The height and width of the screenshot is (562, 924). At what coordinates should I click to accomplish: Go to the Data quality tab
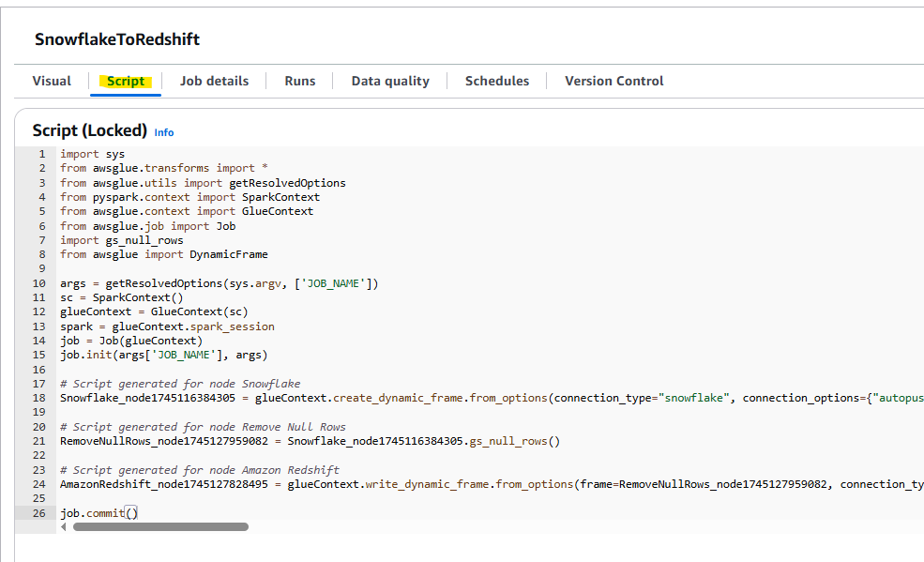click(390, 81)
